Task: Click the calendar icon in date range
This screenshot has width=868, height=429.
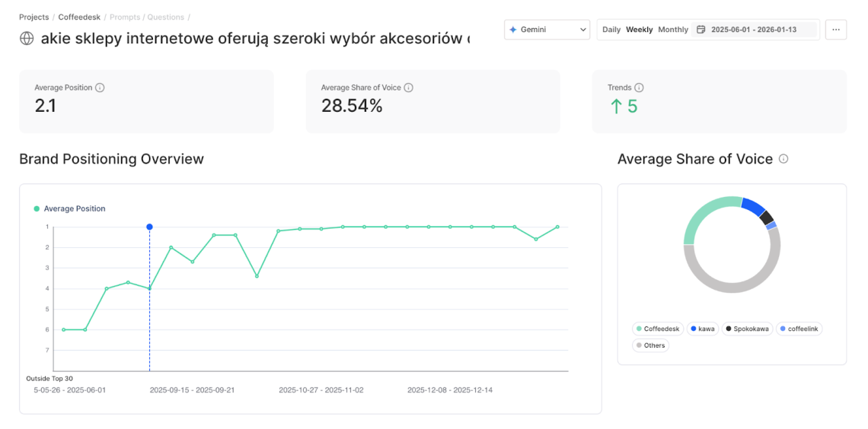Action: pyautogui.click(x=701, y=30)
